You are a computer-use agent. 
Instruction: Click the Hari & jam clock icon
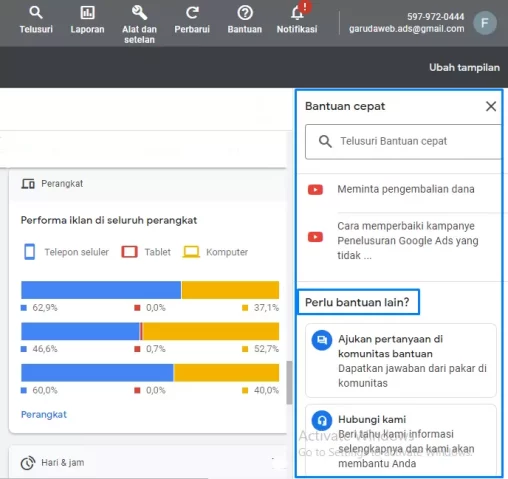28,463
